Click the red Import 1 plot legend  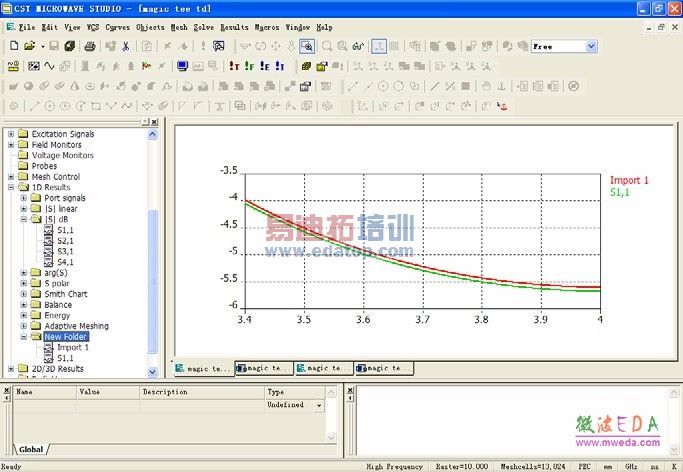click(x=629, y=180)
